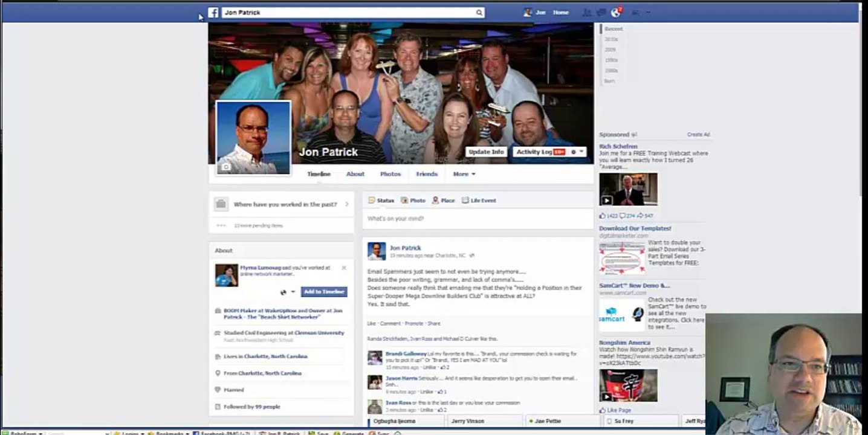This screenshot has width=868, height=435.
Task: Open Myrna Lumosag's profile thumbnail
Action: pyautogui.click(x=227, y=275)
